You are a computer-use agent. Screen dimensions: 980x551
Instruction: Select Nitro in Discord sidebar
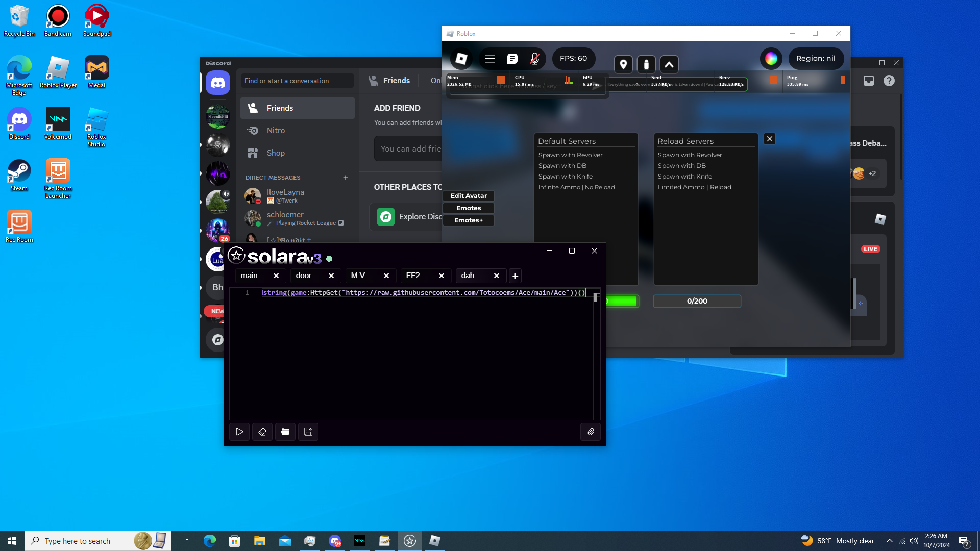pyautogui.click(x=276, y=131)
